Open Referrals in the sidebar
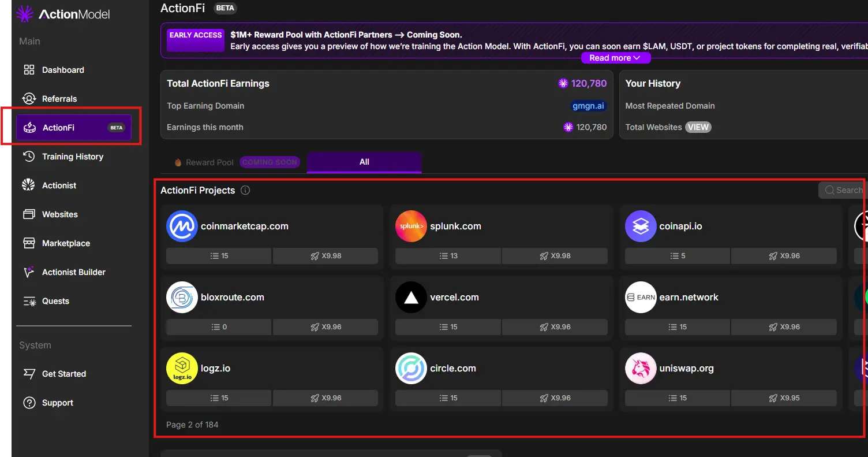The height and width of the screenshot is (457, 868). pos(74,99)
